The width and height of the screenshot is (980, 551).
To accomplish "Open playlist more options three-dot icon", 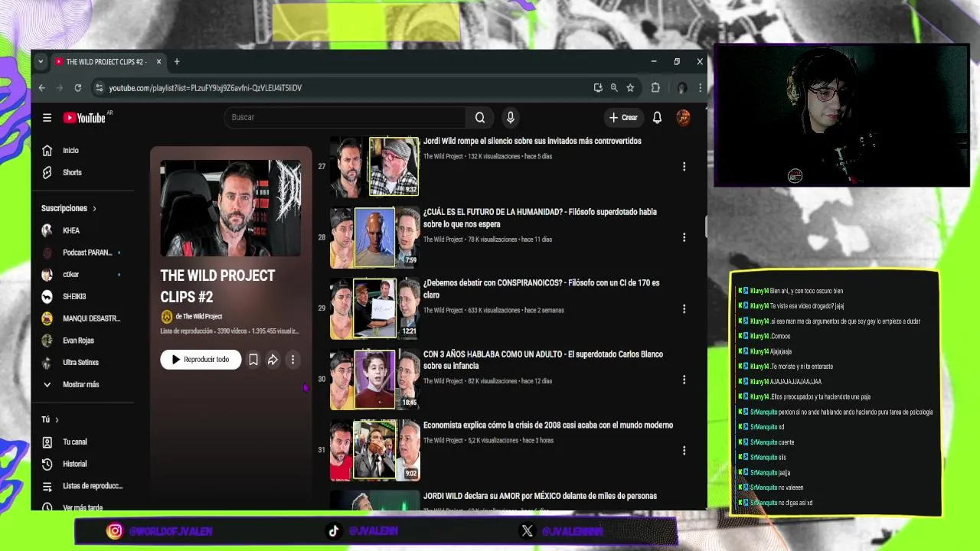I will (292, 360).
